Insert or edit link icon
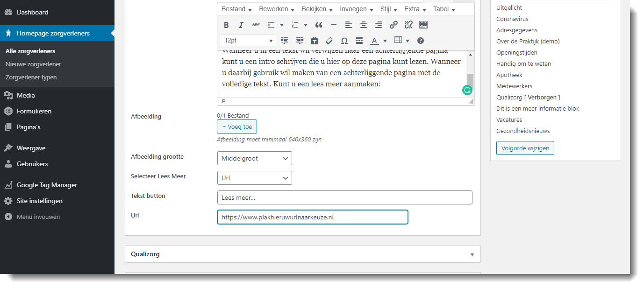644x288 pixels. pyautogui.click(x=394, y=25)
